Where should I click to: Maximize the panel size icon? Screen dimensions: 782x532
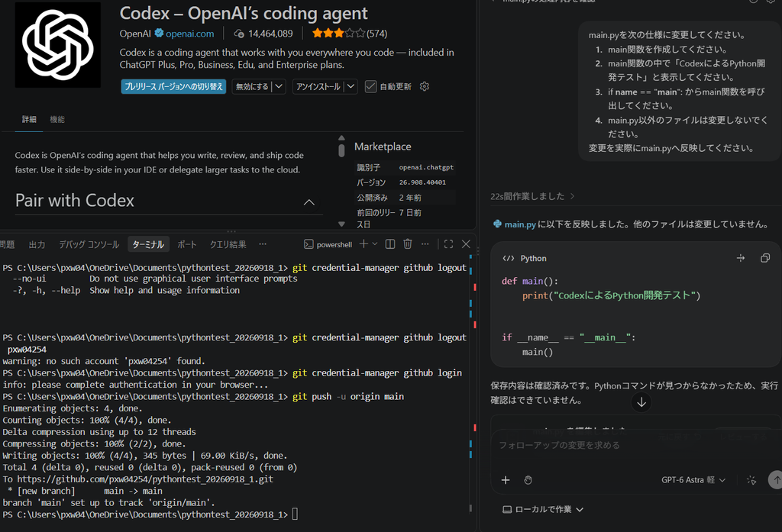coord(448,243)
